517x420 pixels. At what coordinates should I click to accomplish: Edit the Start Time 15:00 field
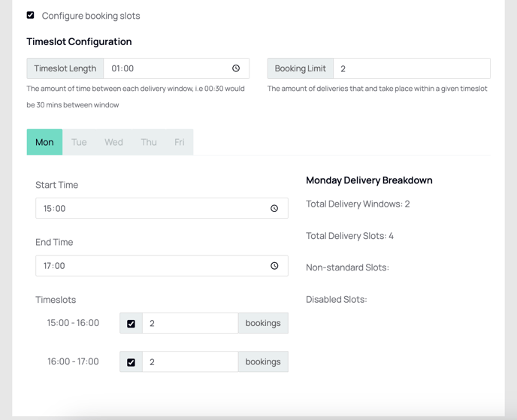[162, 208]
